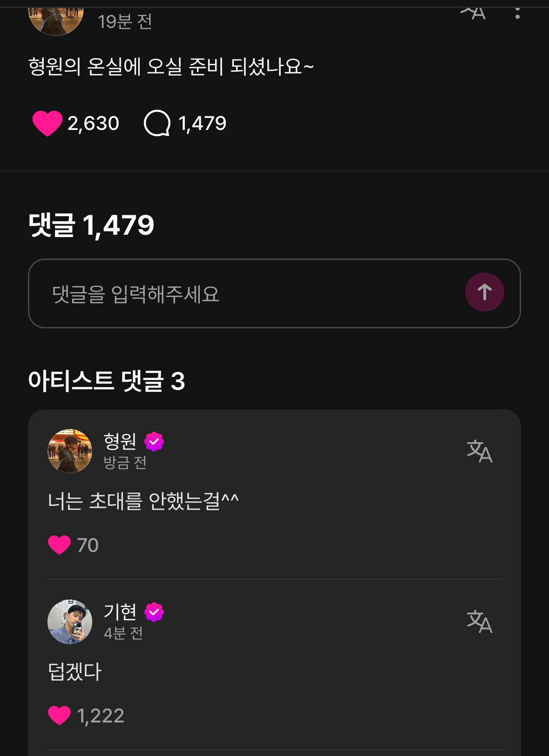
Task: Tap the 댓글 1,479 heading
Action: pyautogui.click(x=91, y=225)
